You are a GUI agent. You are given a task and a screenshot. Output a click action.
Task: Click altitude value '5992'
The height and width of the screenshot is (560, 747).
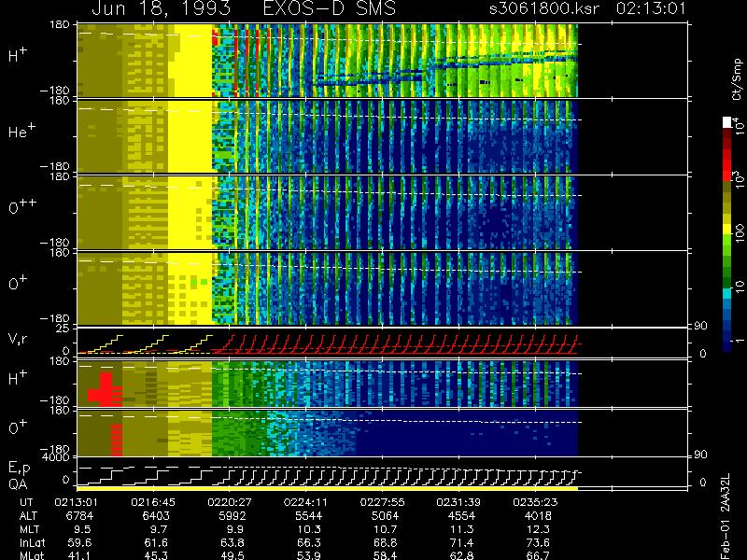[x=232, y=516]
